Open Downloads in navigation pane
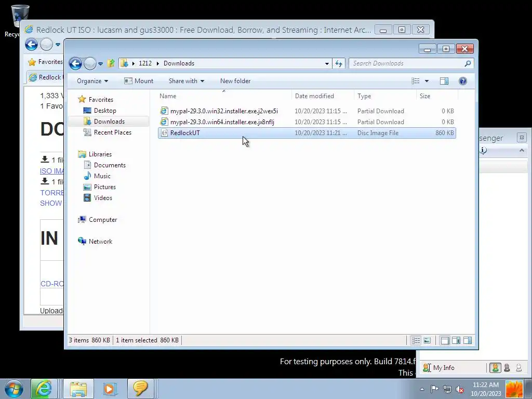 109,121
